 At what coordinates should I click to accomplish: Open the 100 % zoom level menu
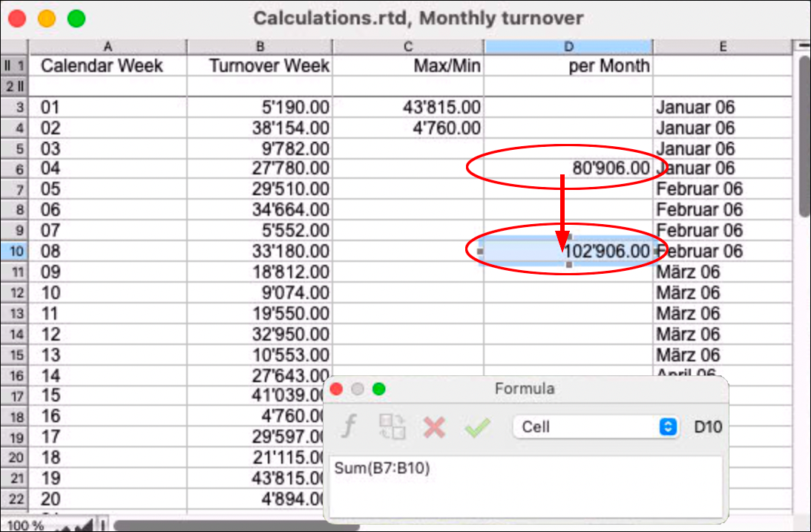pos(22,525)
